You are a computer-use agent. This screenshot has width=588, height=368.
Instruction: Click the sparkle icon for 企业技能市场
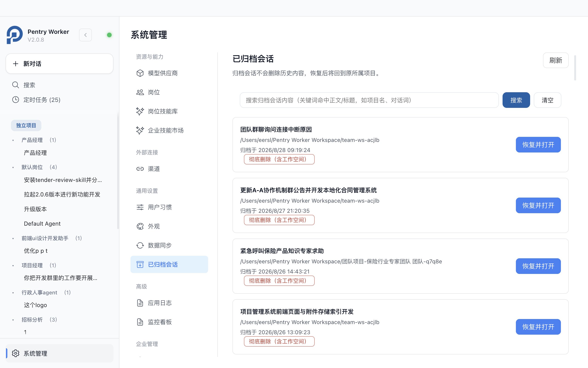[x=140, y=130]
